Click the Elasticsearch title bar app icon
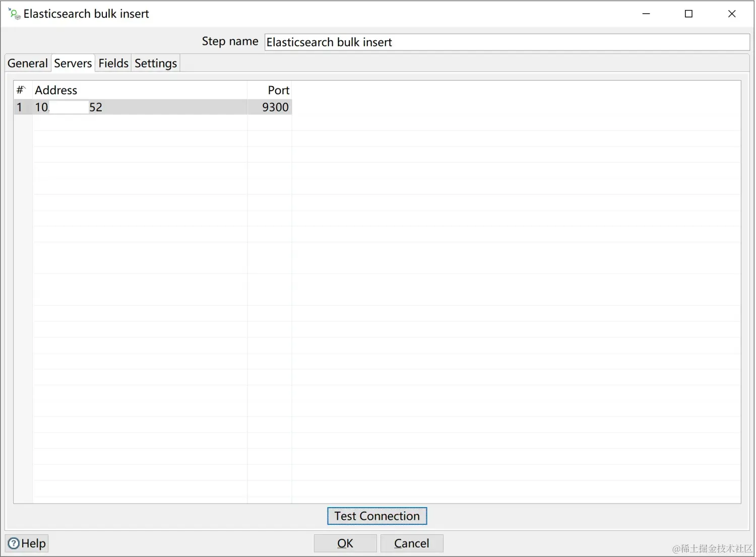This screenshot has width=756, height=557. pos(14,14)
